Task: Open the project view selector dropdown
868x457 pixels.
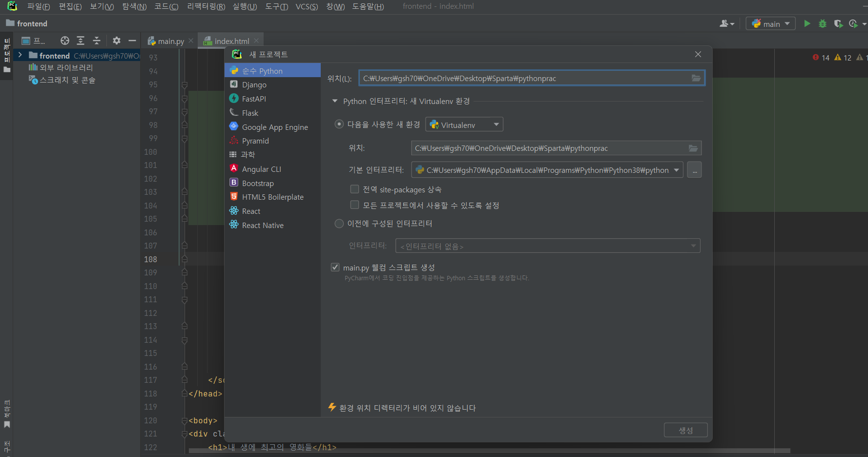Action: 33,41
